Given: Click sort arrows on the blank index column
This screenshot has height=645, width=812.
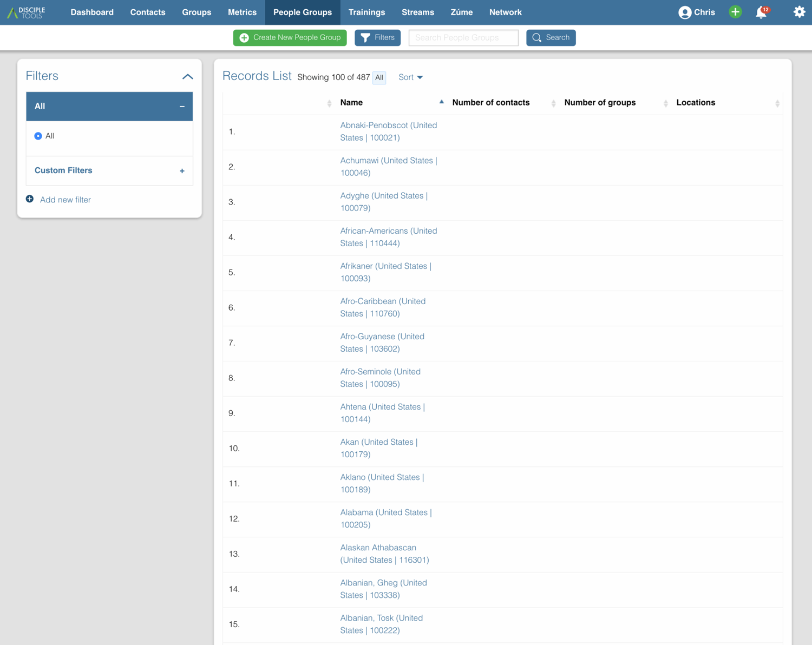Looking at the screenshot, I should 329,103.
